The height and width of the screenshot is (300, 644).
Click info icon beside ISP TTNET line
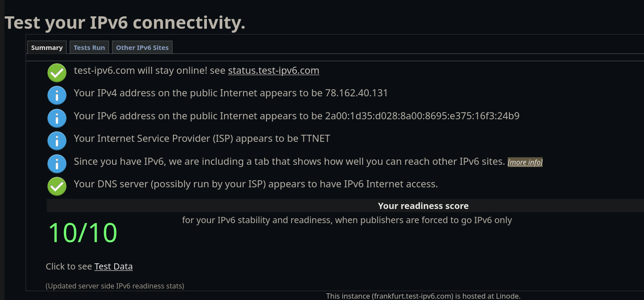(x=57, y=141)
